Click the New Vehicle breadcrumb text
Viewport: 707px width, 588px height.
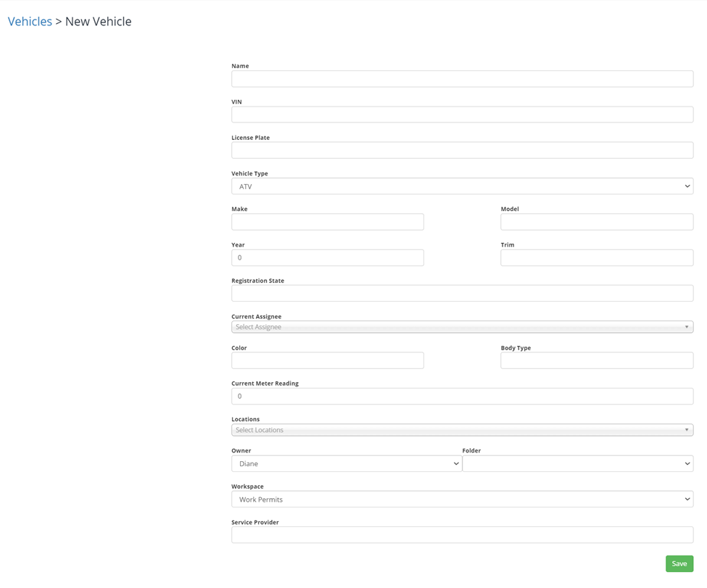99,21
